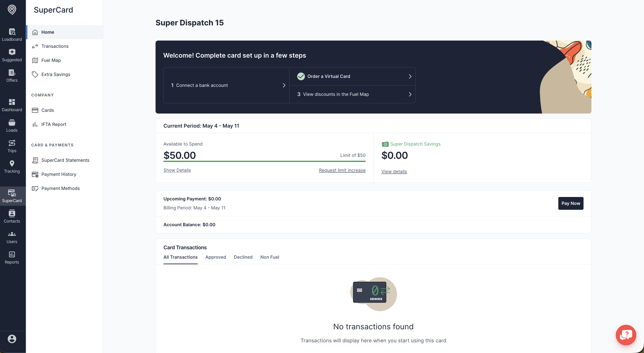The height and width of the screenshot is (353, 644).
Task: Click the Cards credit card icon
Action: click(35, 110)
